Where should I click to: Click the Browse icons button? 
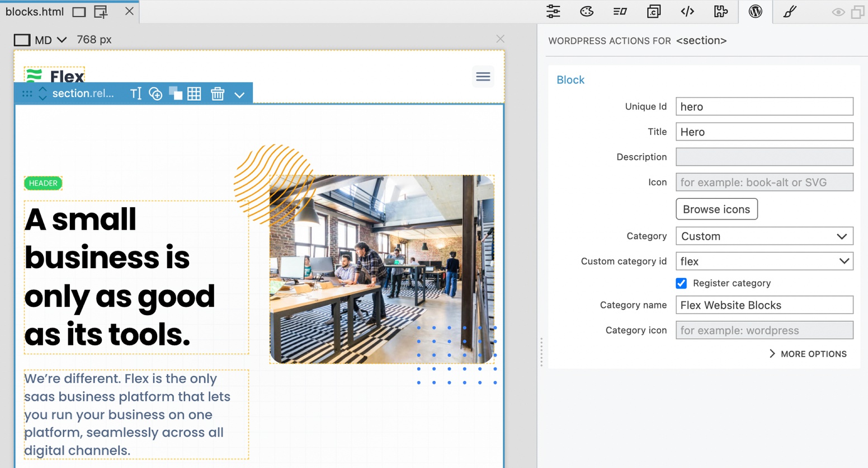coord(716,209)
